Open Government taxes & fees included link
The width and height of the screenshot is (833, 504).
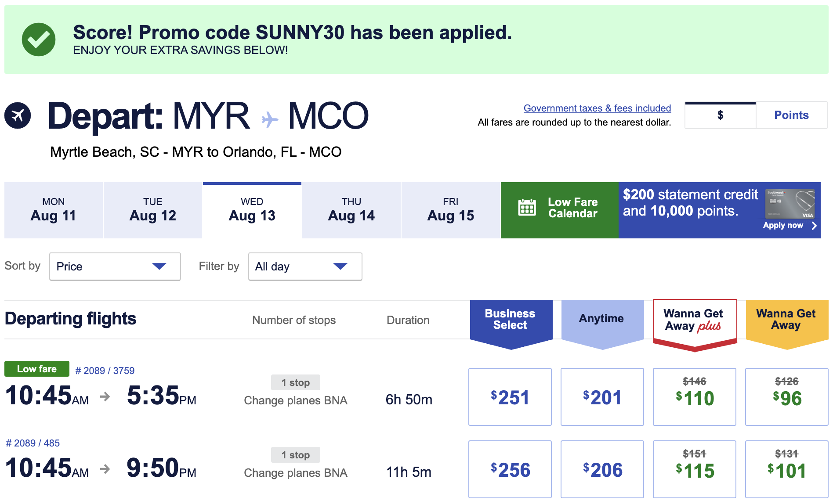[x=597, y=108]
